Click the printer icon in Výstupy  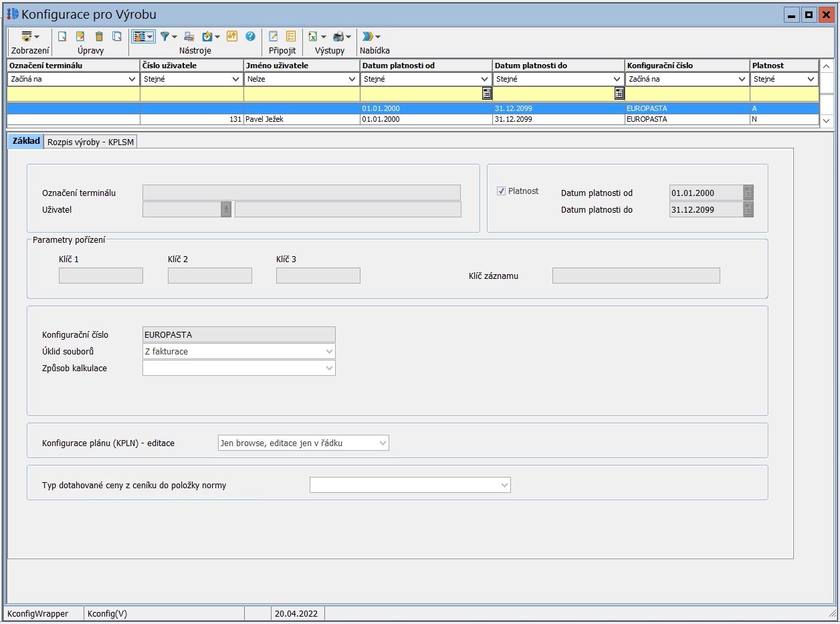point(338,37)
